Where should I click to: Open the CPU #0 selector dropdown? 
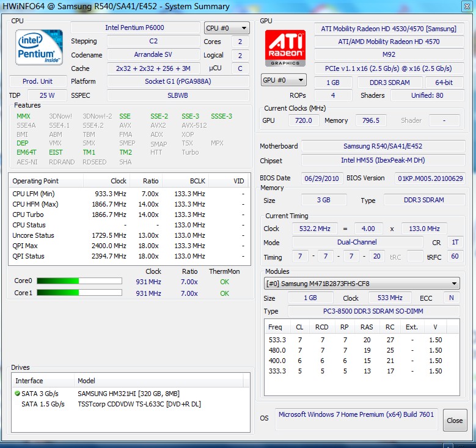click(227, 28)
